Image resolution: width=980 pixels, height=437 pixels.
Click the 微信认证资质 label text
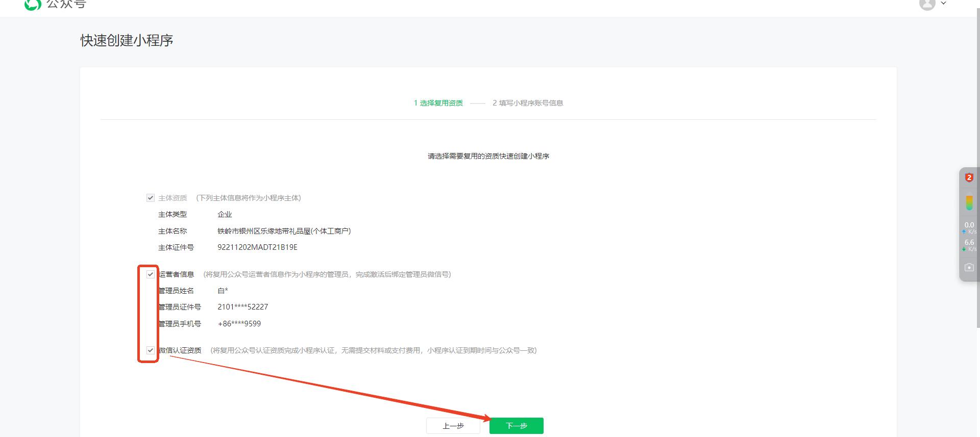(180, 350)
